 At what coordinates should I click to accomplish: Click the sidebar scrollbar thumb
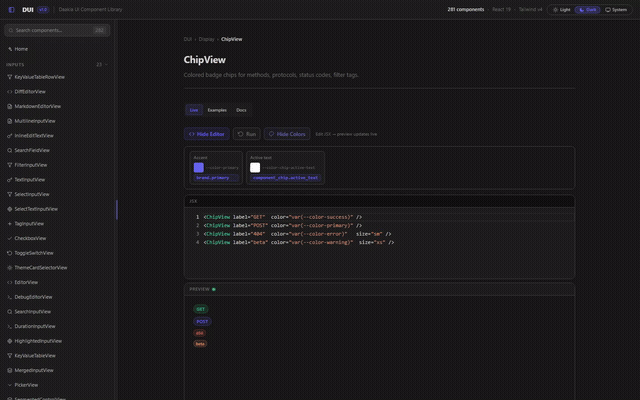pos(117,210)
